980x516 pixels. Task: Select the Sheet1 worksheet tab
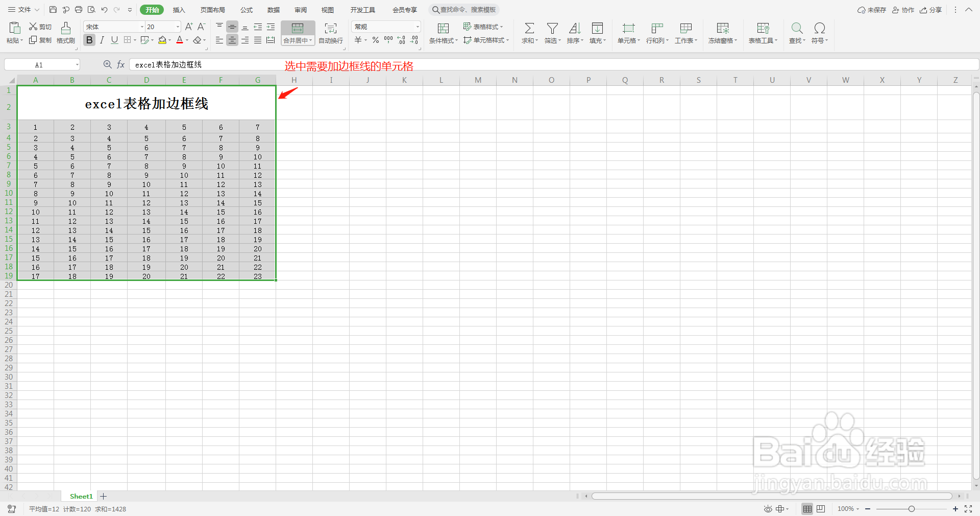(81, 496)
